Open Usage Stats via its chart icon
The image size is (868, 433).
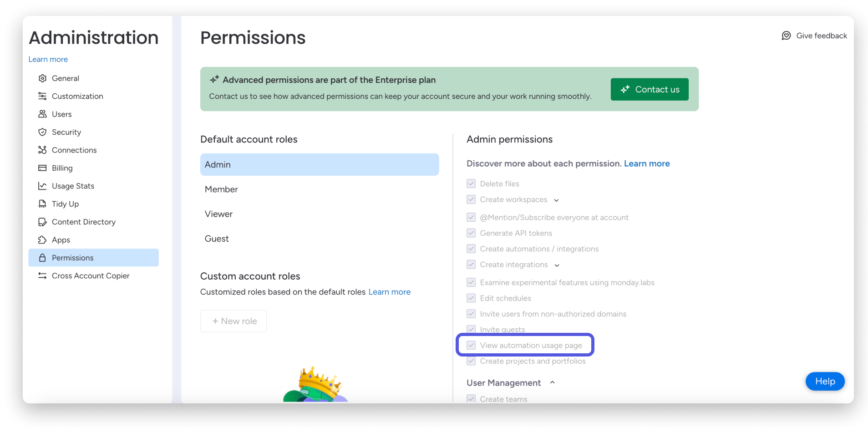click(x=42, y=186)
